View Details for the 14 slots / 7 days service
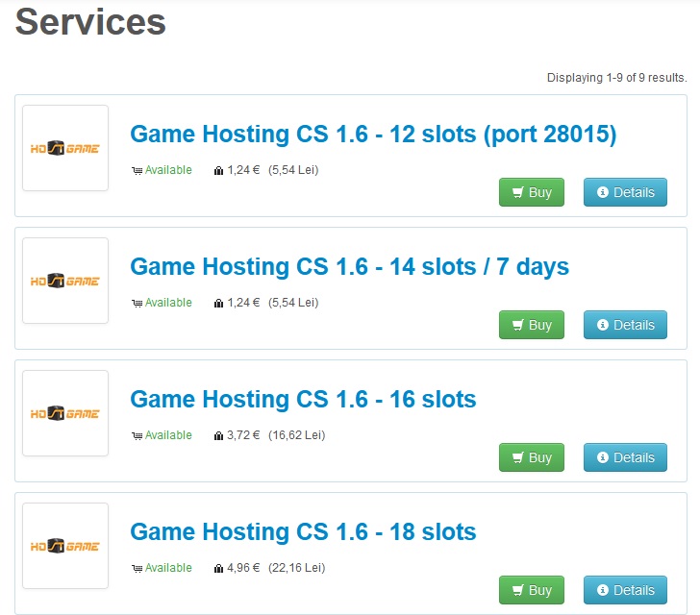Image resolution: width=700 pixels, height=615 pixels. [625, 325]
